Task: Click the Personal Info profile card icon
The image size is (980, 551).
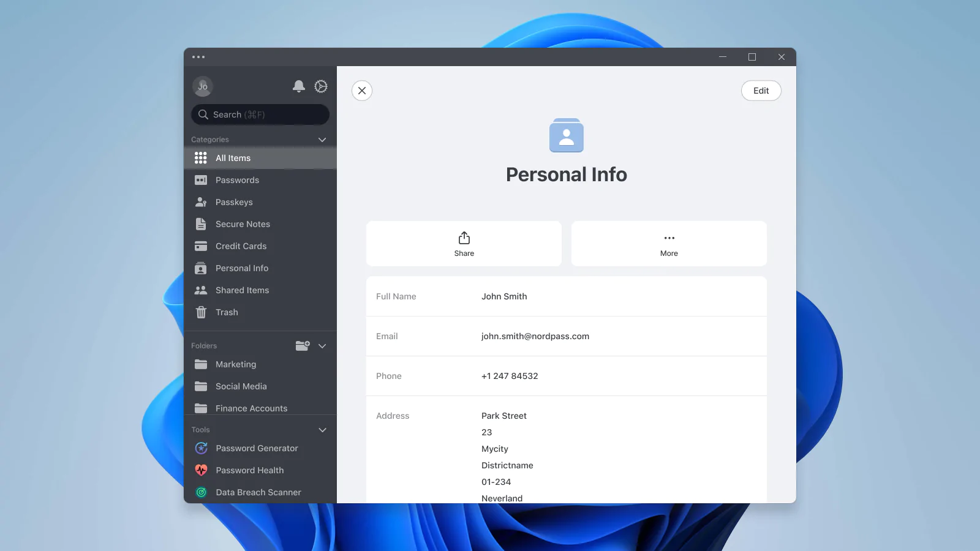Action: (x=567, y=135)
